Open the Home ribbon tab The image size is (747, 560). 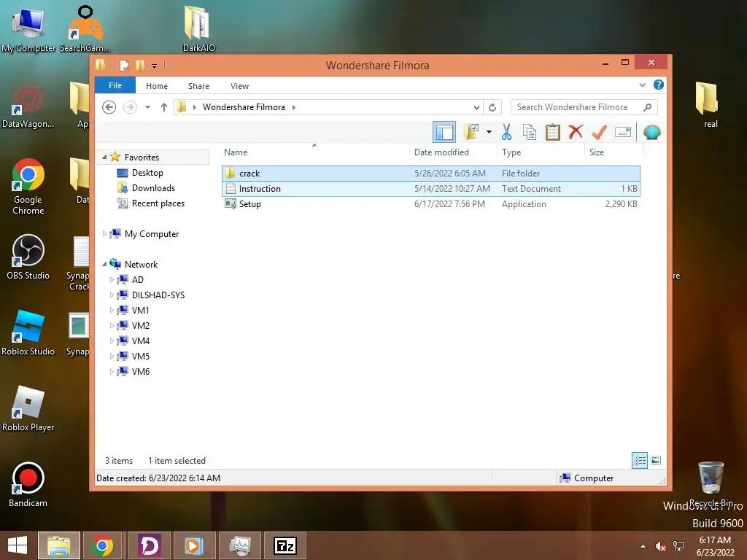tap(157, 86)
